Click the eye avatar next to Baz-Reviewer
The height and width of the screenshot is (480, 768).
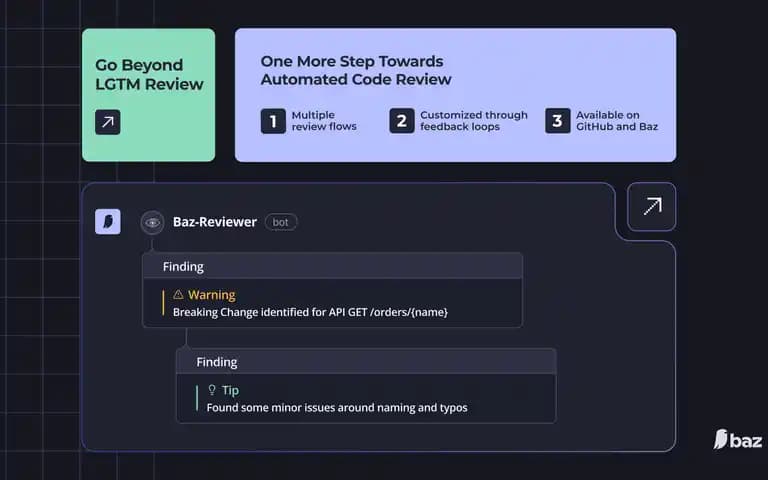(152, 222)
